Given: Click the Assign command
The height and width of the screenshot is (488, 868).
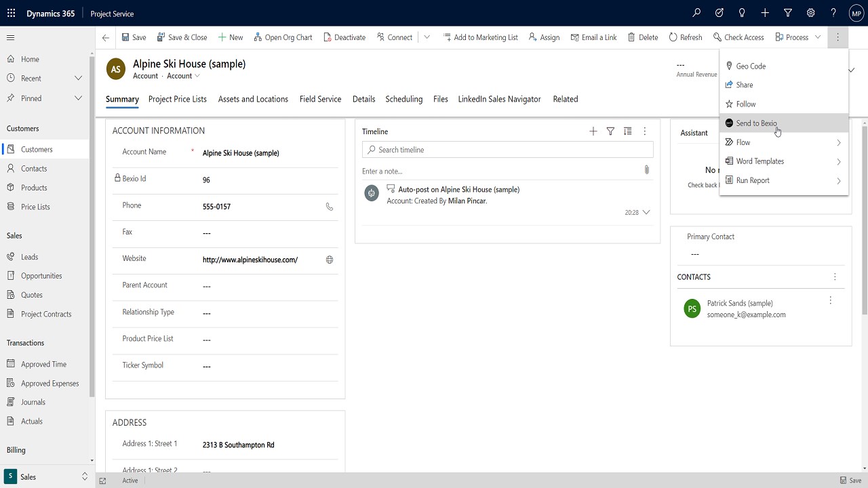Looking at the screenshot, I should click(544, 37).
